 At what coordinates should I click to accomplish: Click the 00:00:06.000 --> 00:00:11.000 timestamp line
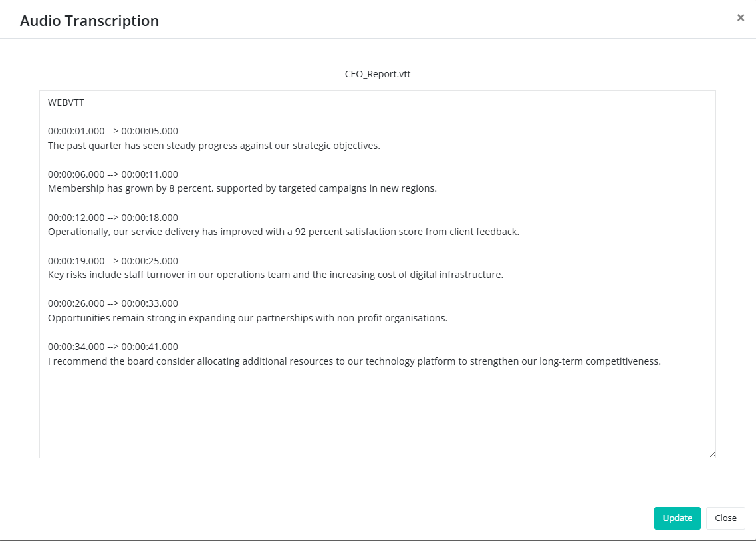tap(113, 174)
